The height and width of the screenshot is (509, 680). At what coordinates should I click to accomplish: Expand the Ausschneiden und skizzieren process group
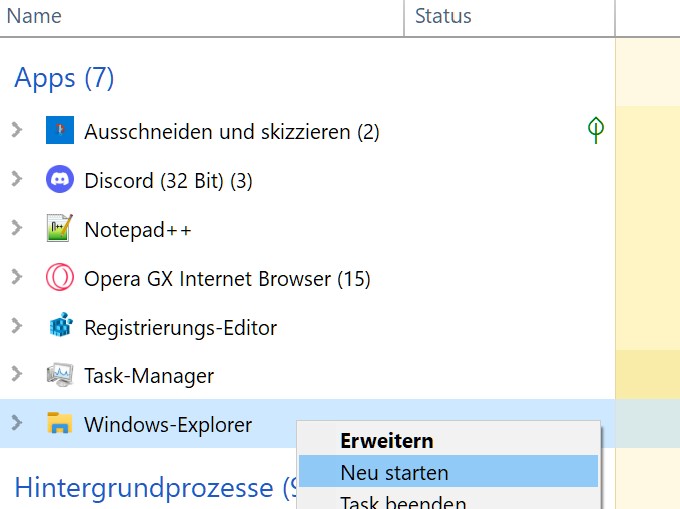pyautogui.click(x=16, y=130)
